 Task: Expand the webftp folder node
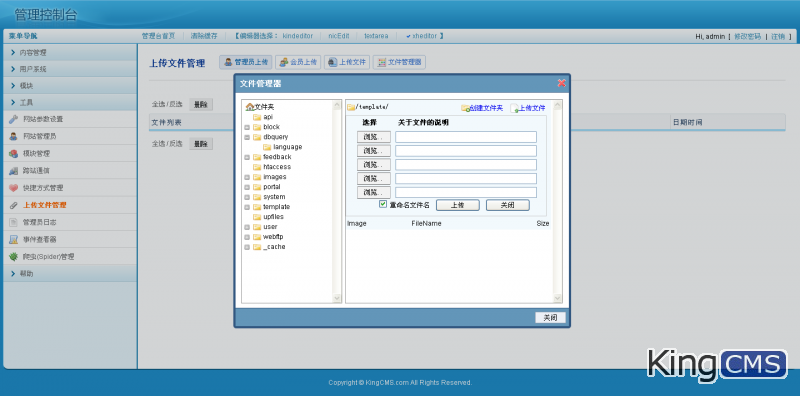click(x=247, y=237)
